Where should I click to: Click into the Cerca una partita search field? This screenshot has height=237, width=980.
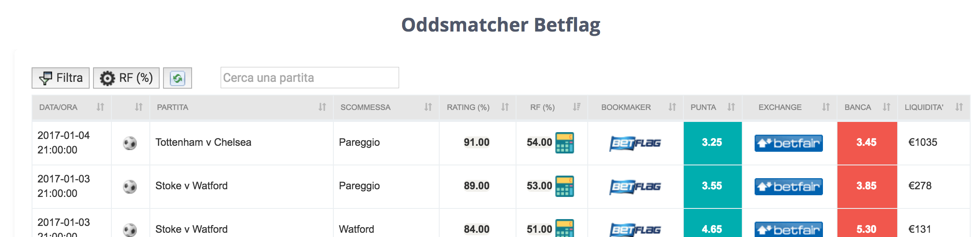click(310, 78)
